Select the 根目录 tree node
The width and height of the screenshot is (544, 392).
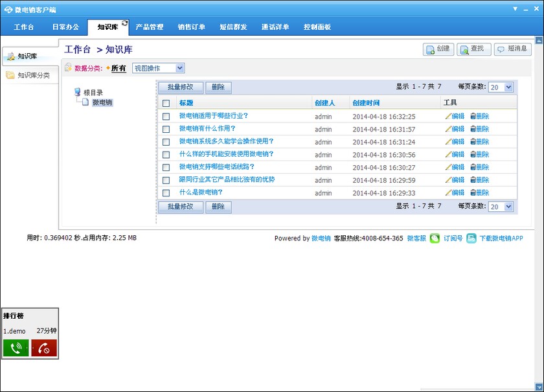(x=93, y=93)
